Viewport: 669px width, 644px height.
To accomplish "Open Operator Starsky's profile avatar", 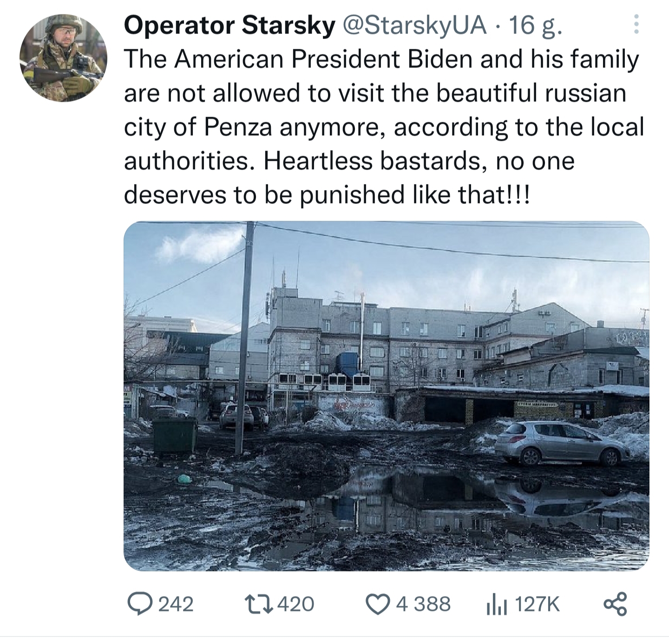I will click(63, 58).
